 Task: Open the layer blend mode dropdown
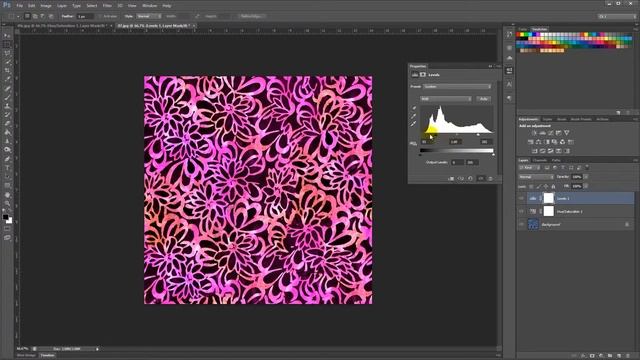536,177
